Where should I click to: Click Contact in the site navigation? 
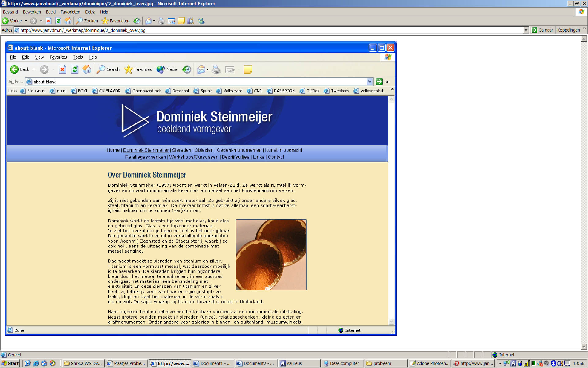click(276, 157)
